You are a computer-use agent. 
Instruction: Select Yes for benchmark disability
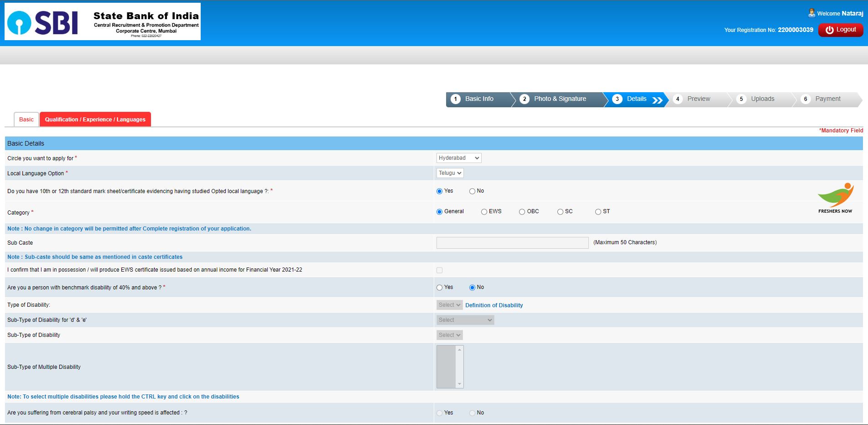(x=440, y=288)
